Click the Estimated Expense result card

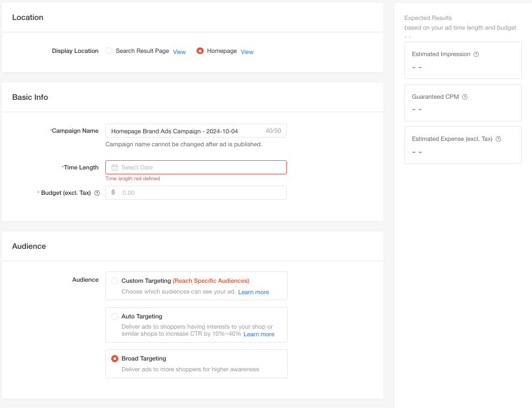[462, 145]
